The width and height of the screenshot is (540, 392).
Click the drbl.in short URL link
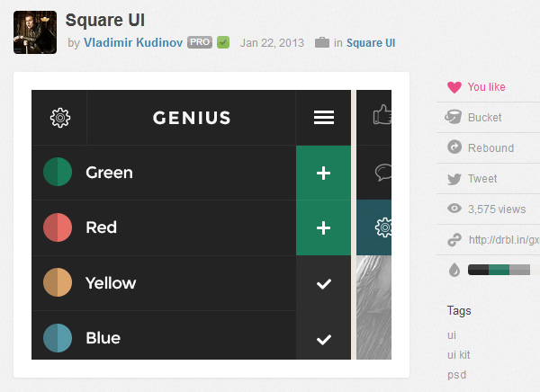504,240
